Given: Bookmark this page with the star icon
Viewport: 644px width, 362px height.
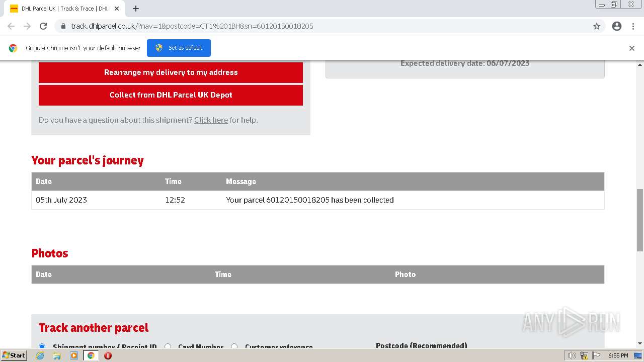Looking at the screenshot, I should pyautogui.click(x=597, y=26).
